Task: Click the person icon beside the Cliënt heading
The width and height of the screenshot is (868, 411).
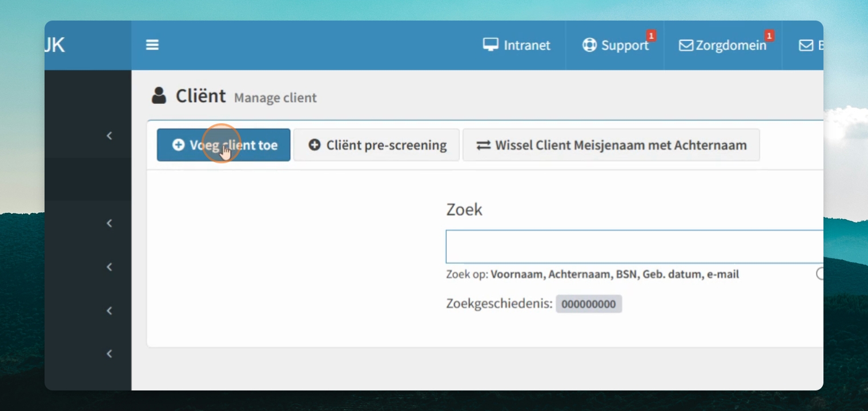Action: click(x=159, y=95)
